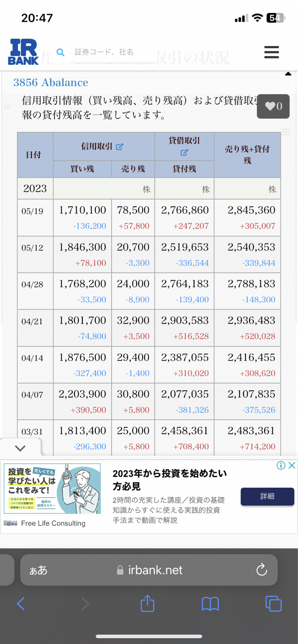Screen dimensions: 298x644
Task: Tap the irbank.net address bar
Action: [x=150, y=570]
